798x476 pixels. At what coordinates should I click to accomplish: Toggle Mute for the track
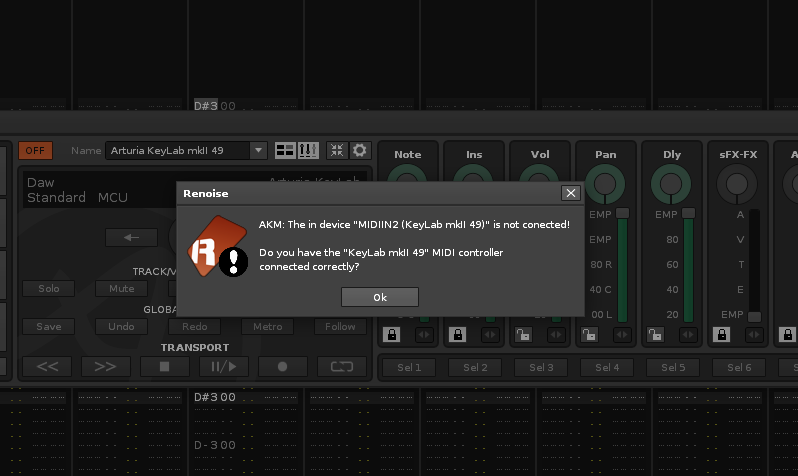[x=122, y=289]
